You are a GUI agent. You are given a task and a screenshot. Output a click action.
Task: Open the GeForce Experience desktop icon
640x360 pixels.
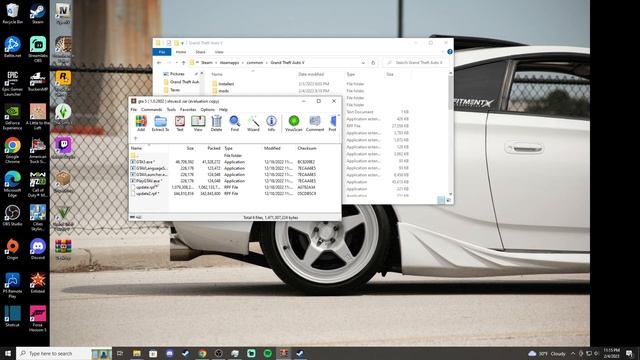tap(12, 117)
